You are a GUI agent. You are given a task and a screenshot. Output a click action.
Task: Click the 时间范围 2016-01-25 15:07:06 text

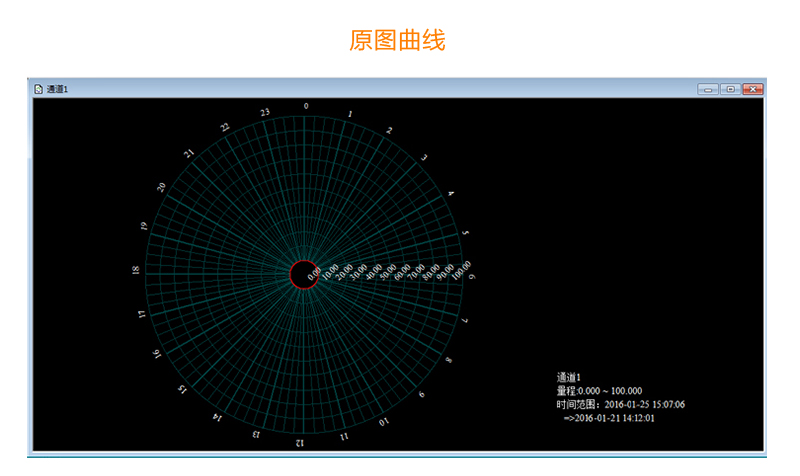pos(620,404)
